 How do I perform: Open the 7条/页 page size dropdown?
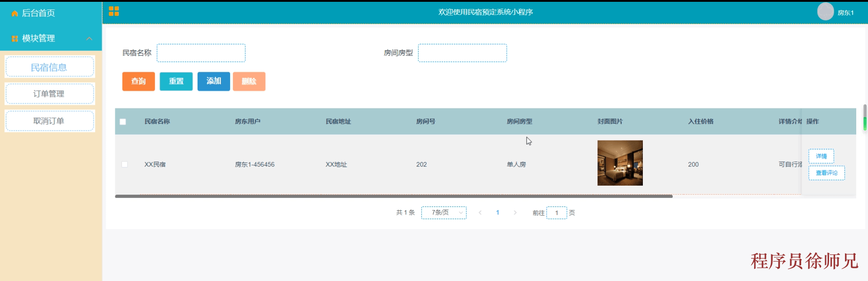coord(443,213)
